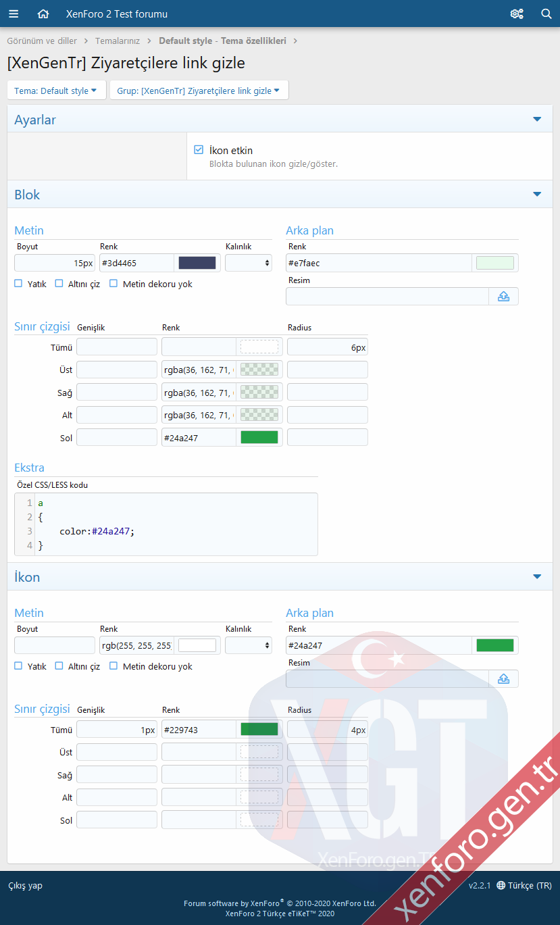Click Temalarınız breadcrumb item
The height and width of the screenshot is (925, 560).
click(x=118, y=41)
